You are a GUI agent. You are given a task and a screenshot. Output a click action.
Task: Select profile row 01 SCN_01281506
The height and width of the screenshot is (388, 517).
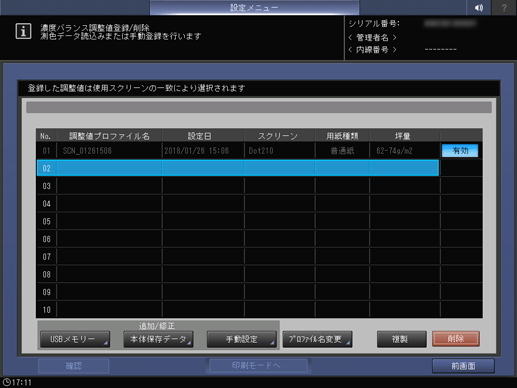[x=238, y=151]
